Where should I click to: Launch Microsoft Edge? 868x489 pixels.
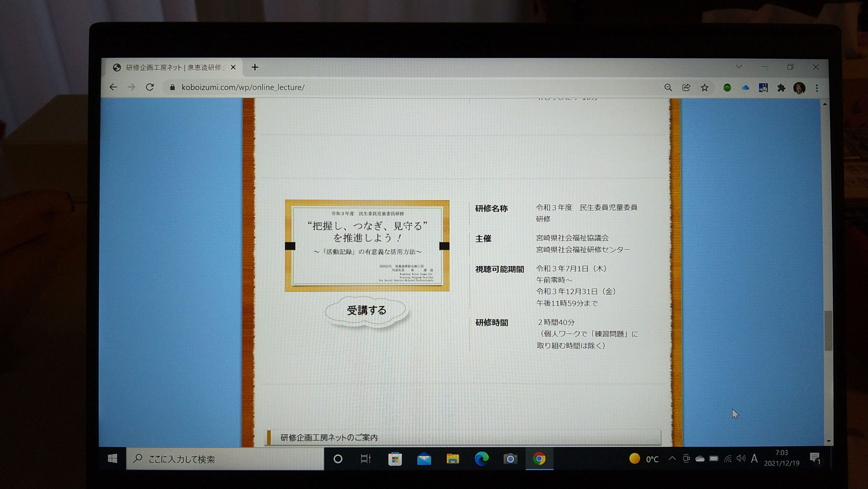coord(481,459)
